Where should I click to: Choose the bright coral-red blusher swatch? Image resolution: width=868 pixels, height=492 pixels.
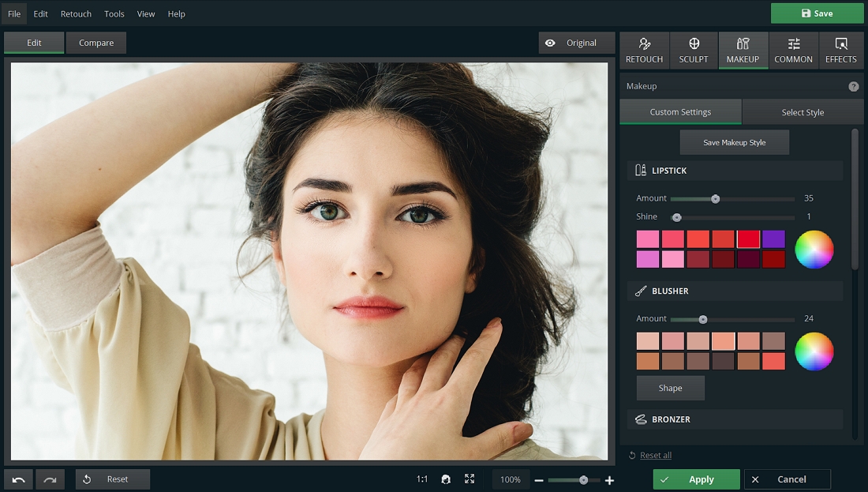coord(773,361)
